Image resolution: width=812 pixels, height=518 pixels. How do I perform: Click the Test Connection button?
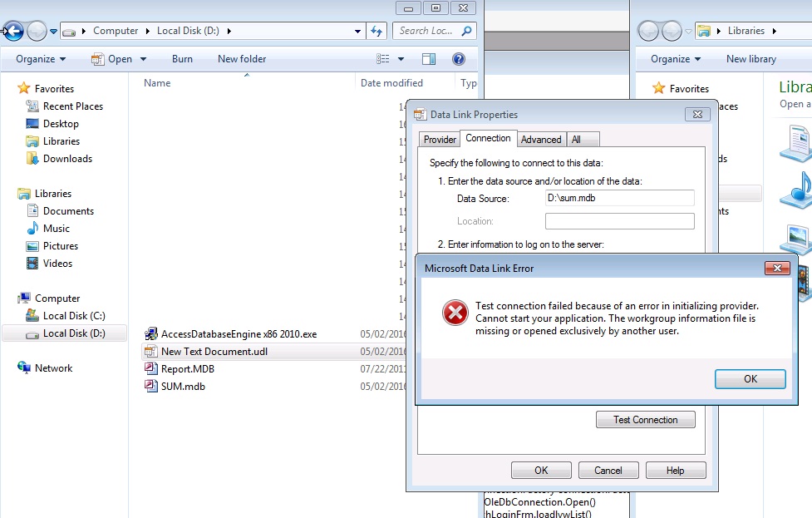click(645, 420)
